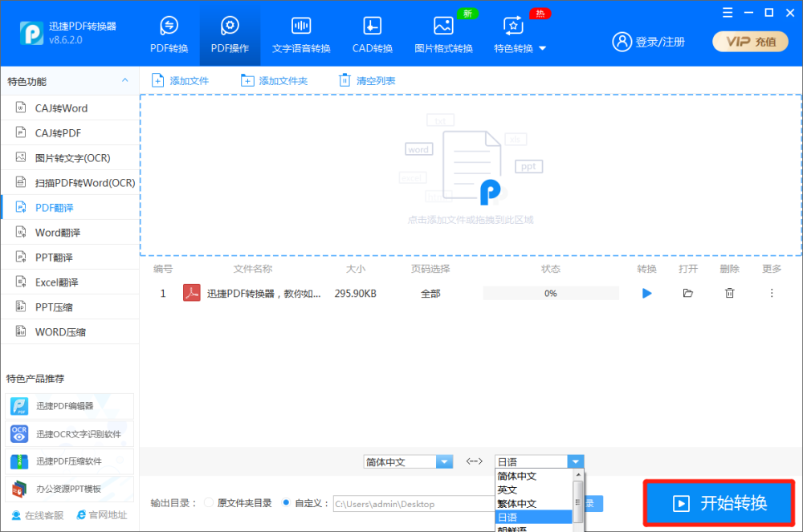Image resolution: width=803 pixels, height=532 pixels.
Task: Select WORD压缩 in sidebar
Action: [70, 332]
